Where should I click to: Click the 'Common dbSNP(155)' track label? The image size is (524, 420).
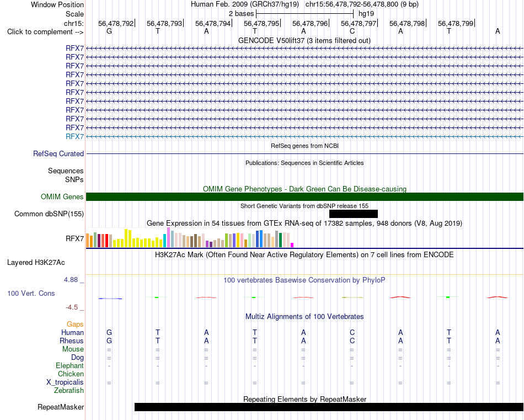(x=49, y=214)
